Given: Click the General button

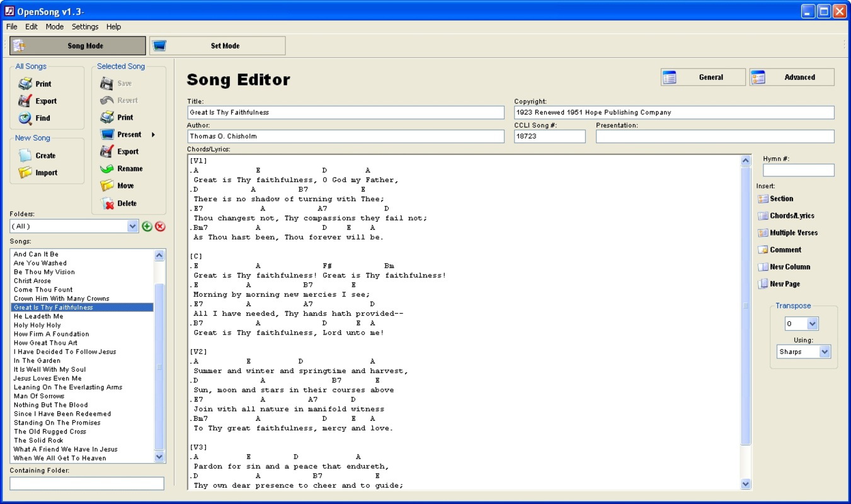Looking at the screenshot, I should click(x=702, y=77).
